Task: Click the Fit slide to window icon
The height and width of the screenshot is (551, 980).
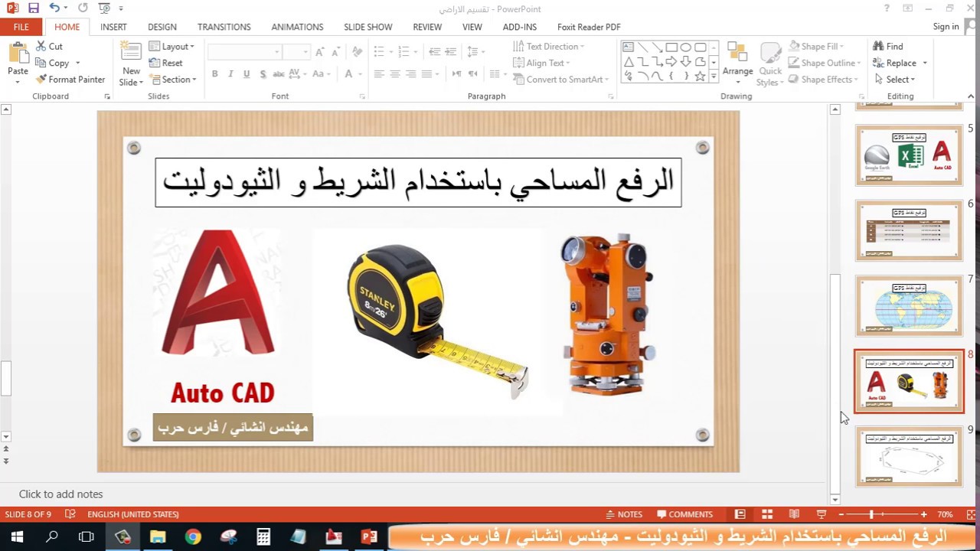Action: [x=971, y=514]
